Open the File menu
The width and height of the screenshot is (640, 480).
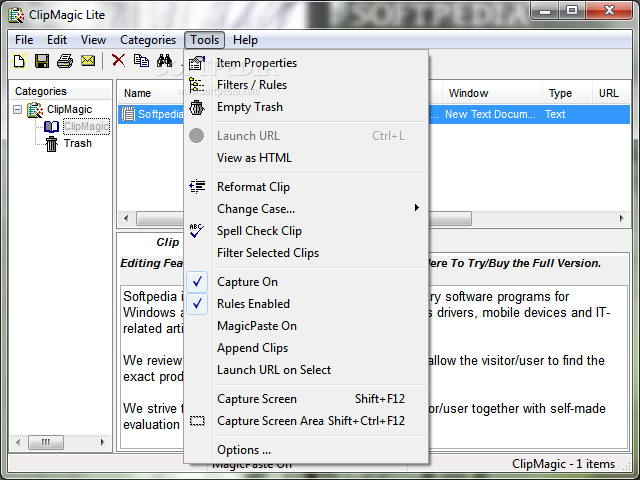coord(24,40)
